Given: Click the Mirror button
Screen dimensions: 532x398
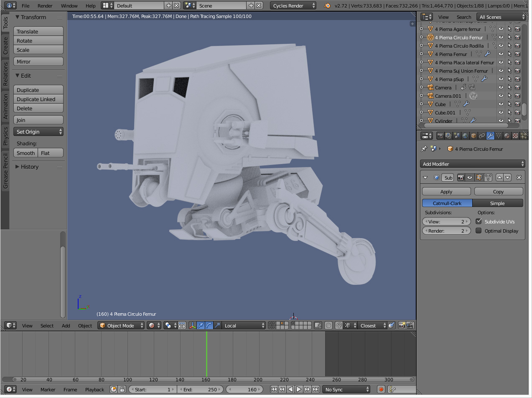Looking at the screenshot, I should [38, 61].
